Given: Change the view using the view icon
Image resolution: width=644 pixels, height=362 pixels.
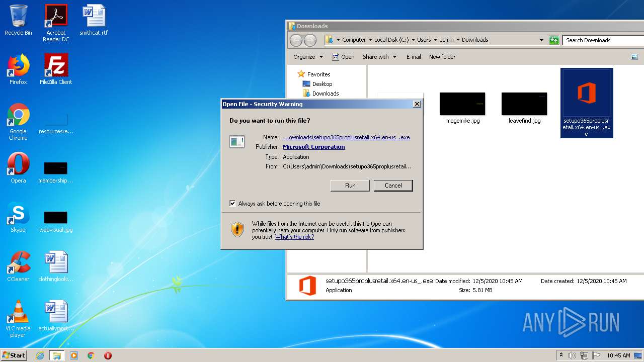Looking at the screenshot, I should point(634,57).
